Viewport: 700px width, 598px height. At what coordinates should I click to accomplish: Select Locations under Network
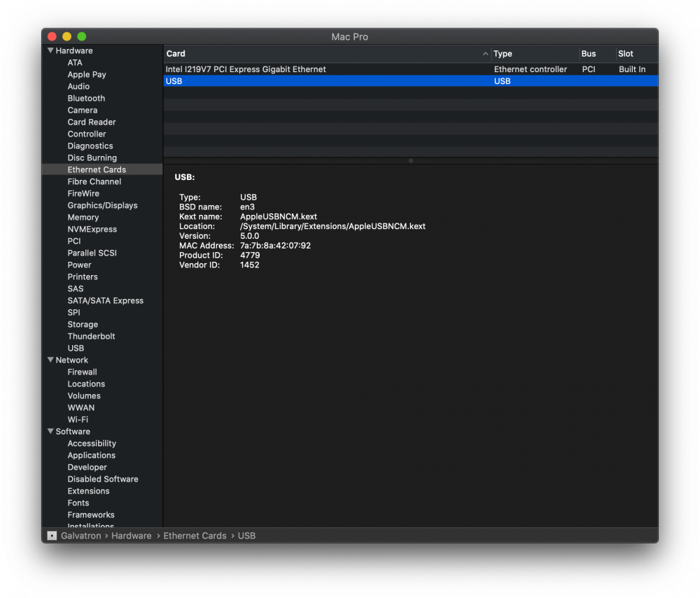point(86,384)
